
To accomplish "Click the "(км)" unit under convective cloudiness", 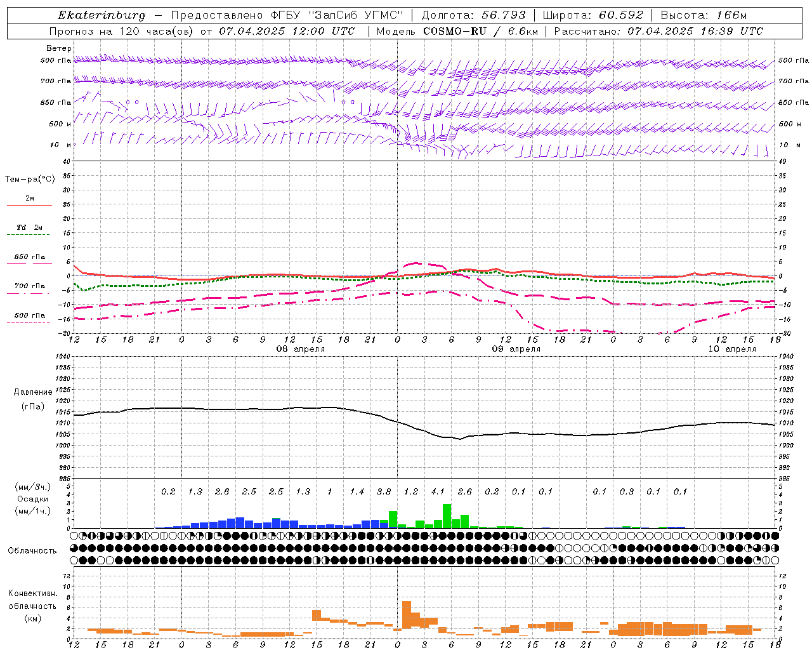I will 33,618.
